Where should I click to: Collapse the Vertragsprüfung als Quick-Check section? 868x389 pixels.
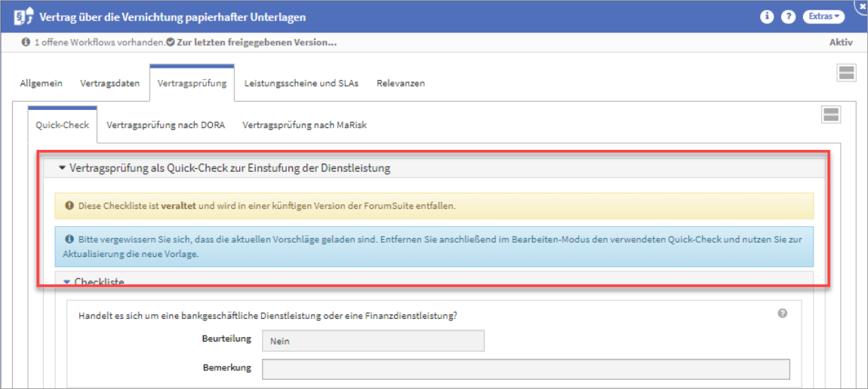63,169
